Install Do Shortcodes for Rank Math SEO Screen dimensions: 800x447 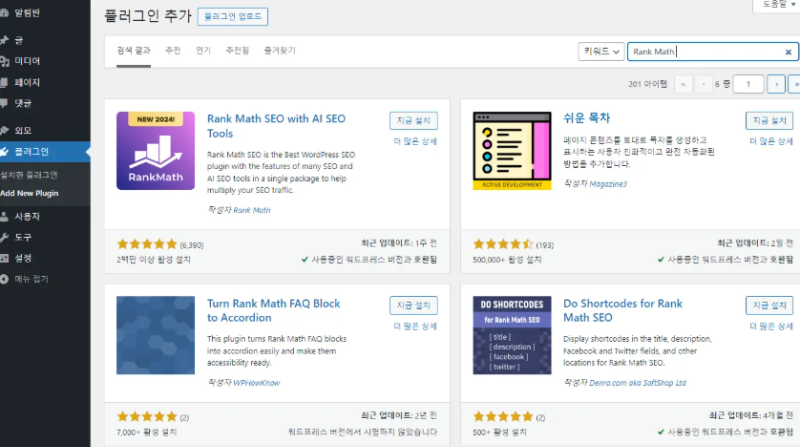coord(769,305)
